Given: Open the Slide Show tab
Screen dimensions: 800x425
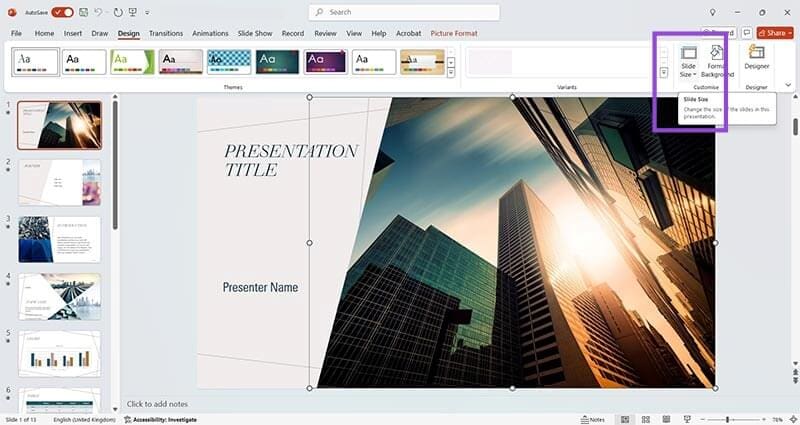Looking at the screenshot, I should click(x=255, y=33).
